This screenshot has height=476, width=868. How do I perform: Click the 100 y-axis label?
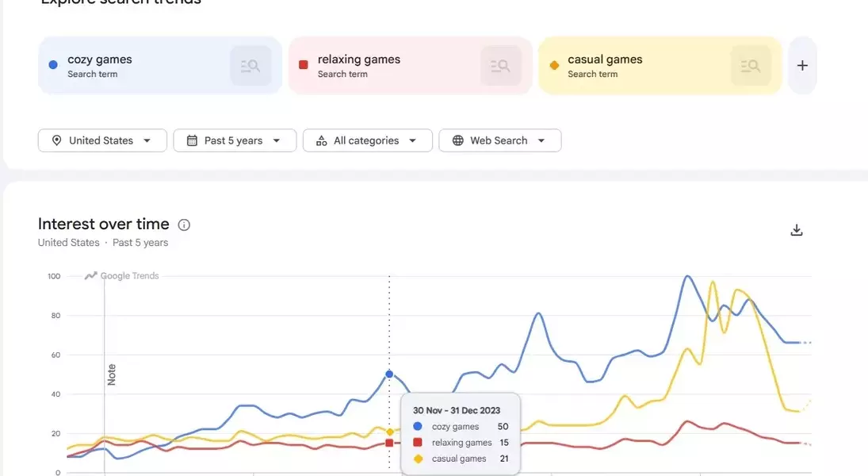(54, 276)
